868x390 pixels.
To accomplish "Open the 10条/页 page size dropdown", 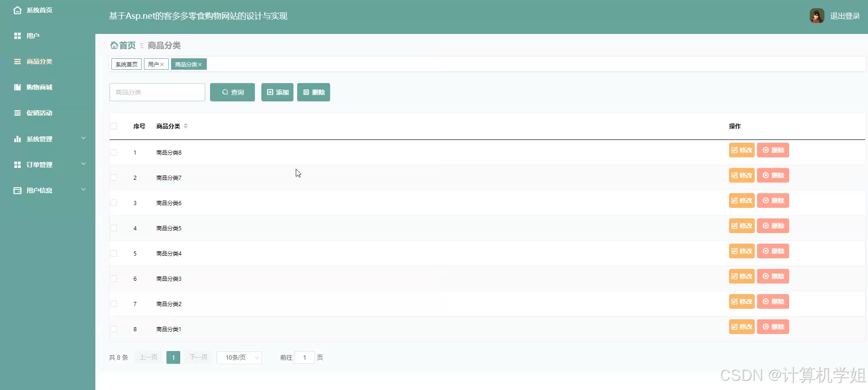I will pos(239,357).
